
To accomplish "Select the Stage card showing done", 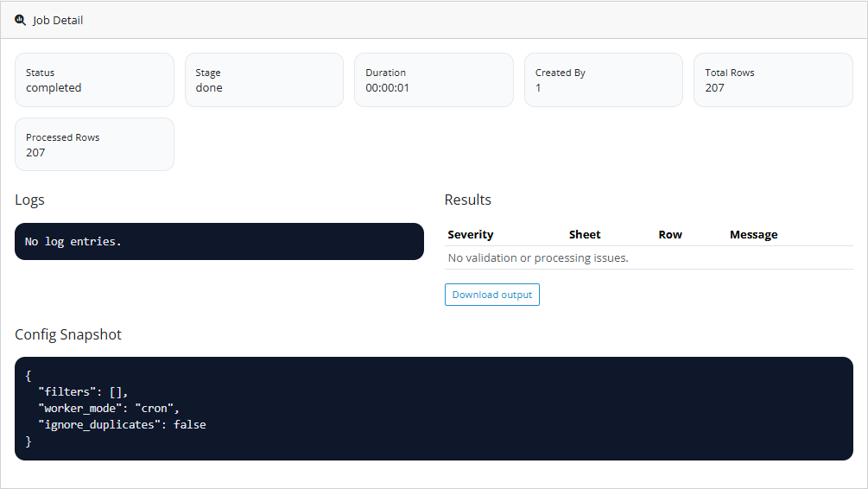I will click(x=264, y=79).
